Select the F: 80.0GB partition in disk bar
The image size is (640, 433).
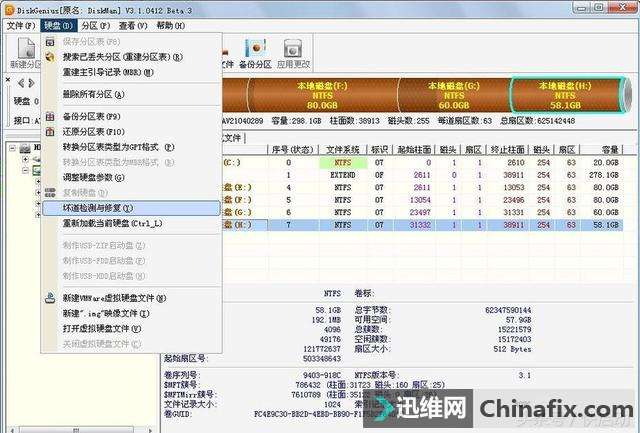[x=322, y=95]
